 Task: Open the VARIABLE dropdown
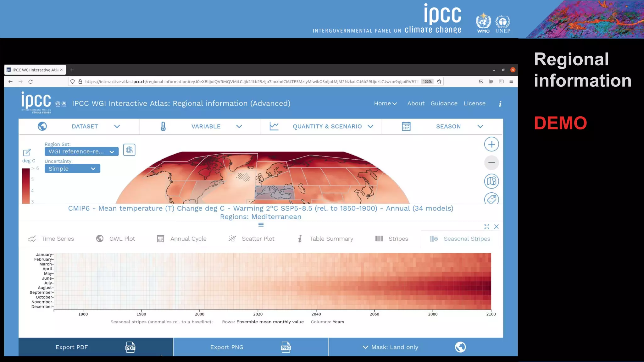200,126
